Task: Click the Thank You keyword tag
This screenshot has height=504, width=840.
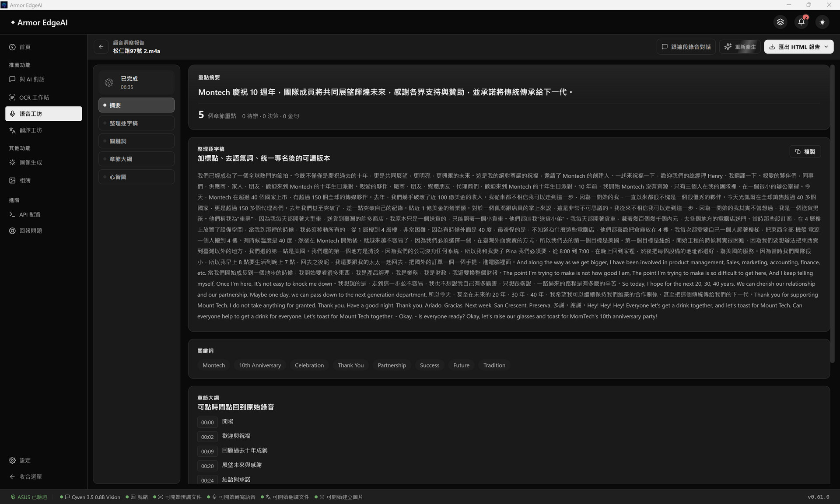Action: [x=350, y=365]
